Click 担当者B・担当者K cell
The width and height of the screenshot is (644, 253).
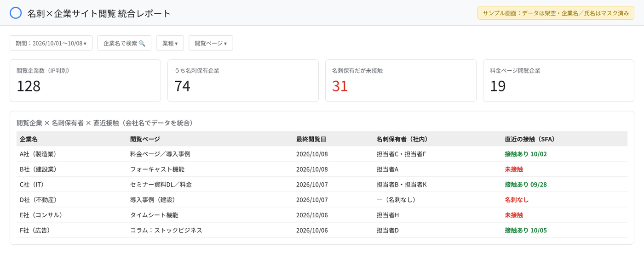pos(402,184)
